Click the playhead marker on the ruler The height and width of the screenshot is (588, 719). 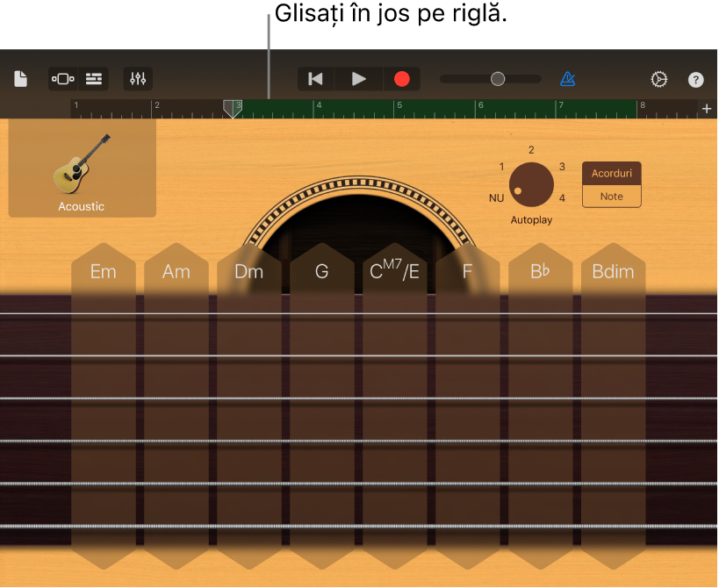tap(233, 108)
